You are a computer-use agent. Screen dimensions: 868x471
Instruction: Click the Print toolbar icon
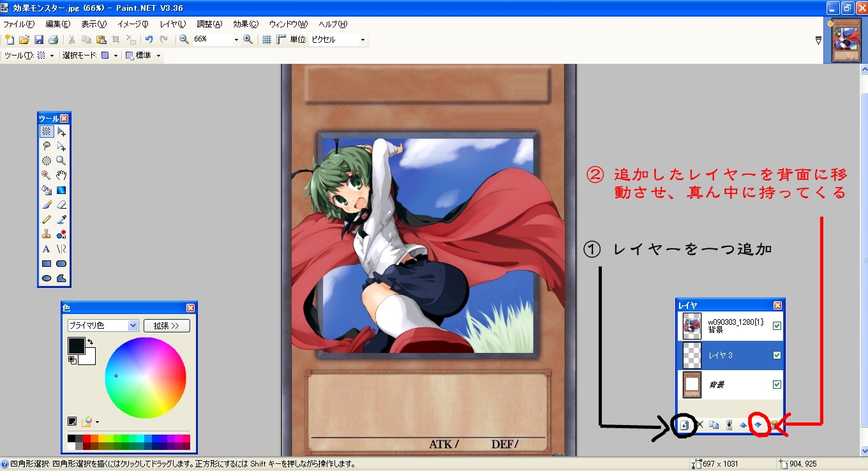coord(54,40)
